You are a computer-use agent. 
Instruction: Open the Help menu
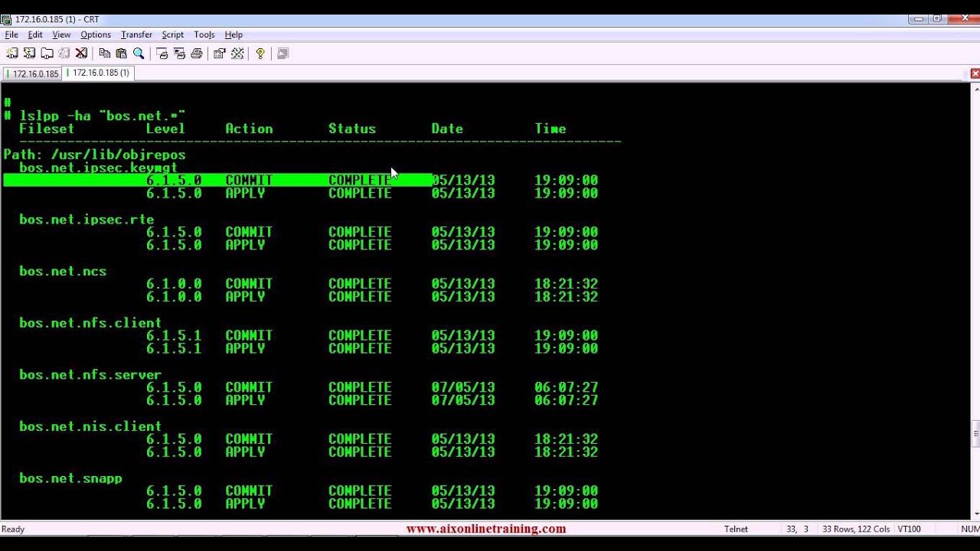click(234, 34)
